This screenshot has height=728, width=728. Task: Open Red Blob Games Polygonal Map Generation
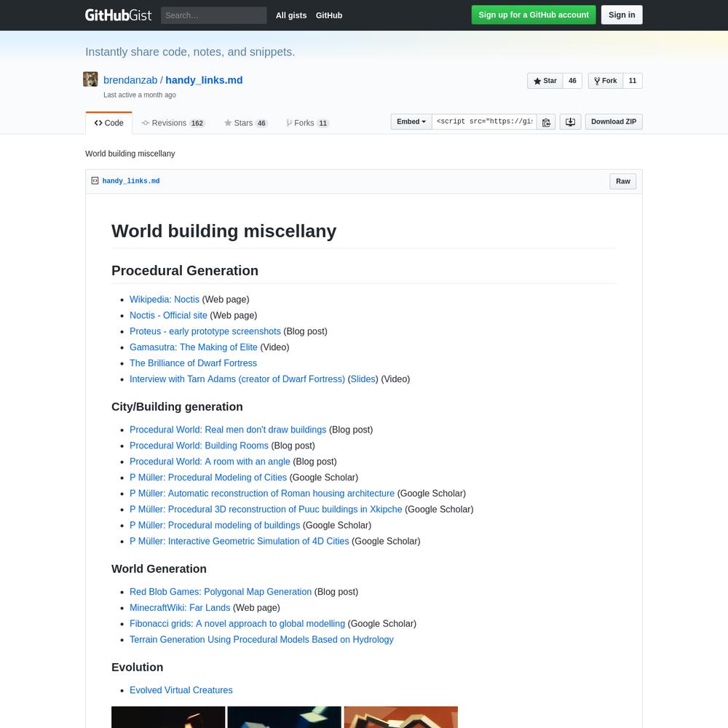[x=221, y=591]
